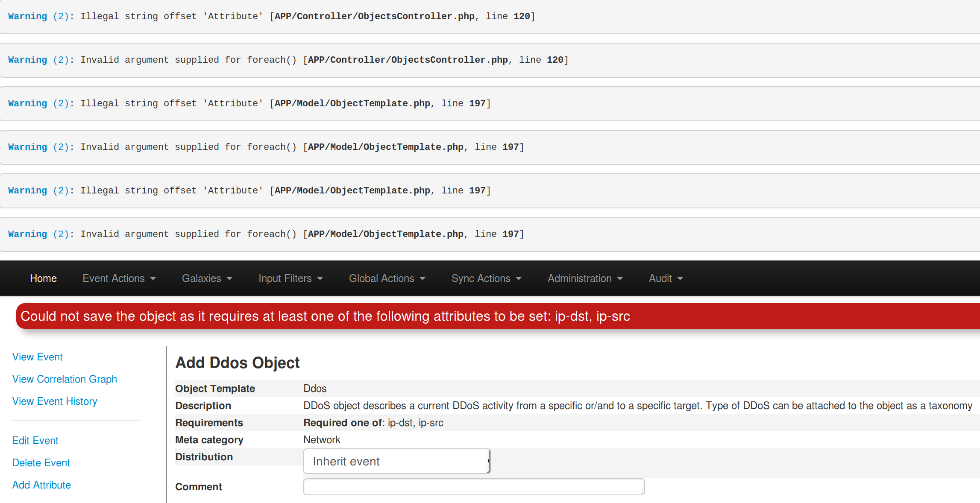Select the Delete Event link
The width and height of the screenshot is (980, 503).
(x=41, y=463)
